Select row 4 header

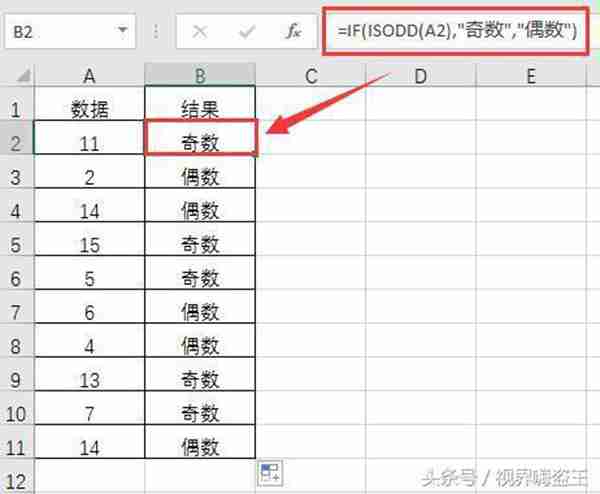point(16,205)
